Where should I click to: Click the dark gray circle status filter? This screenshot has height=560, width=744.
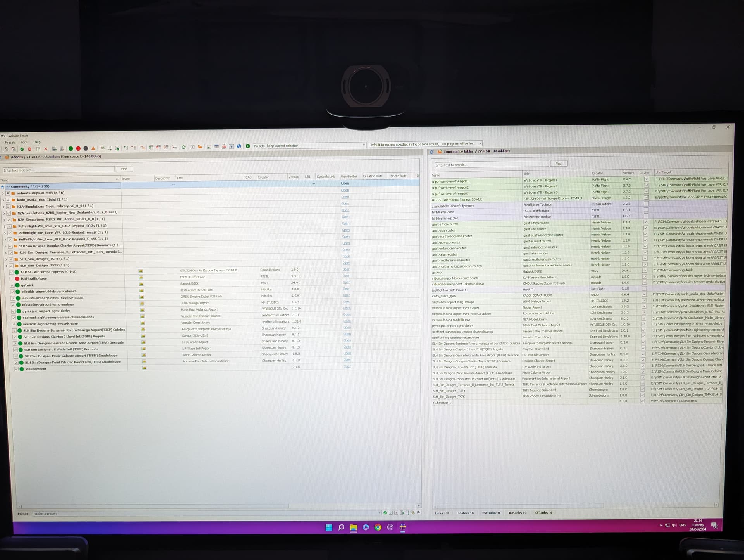tap(86, 149)
